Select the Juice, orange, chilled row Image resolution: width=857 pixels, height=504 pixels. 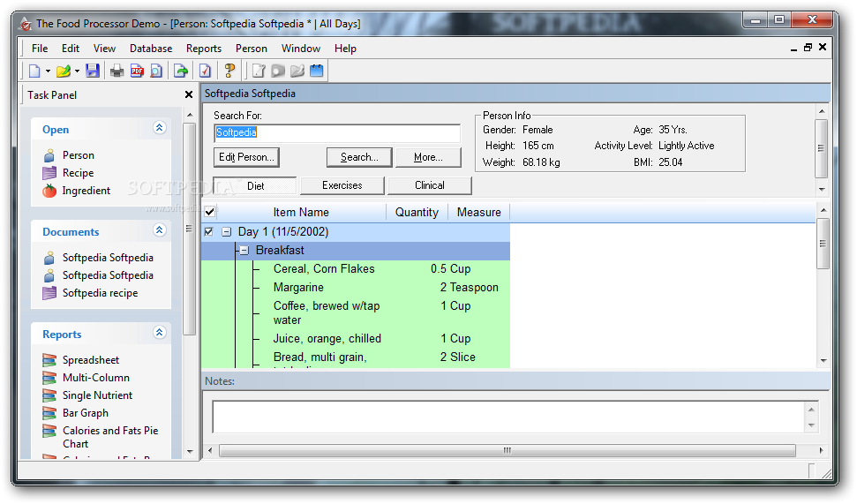coord(356,339)
